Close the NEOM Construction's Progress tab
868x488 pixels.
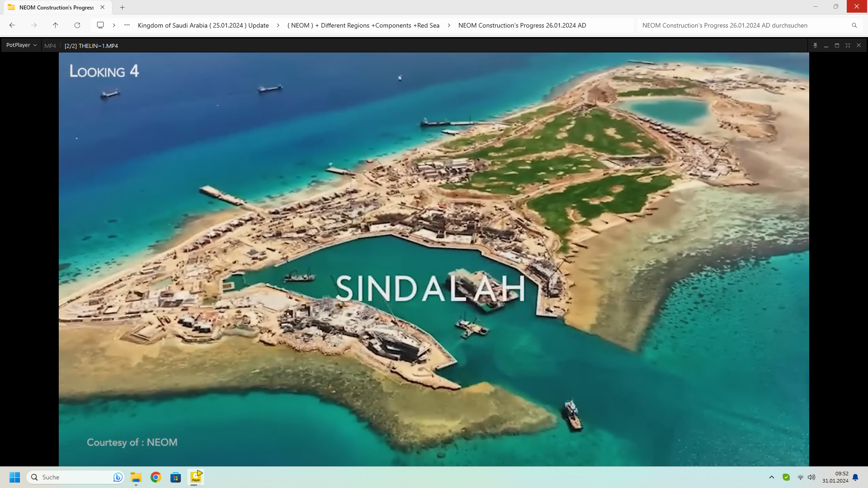point(103,7)
